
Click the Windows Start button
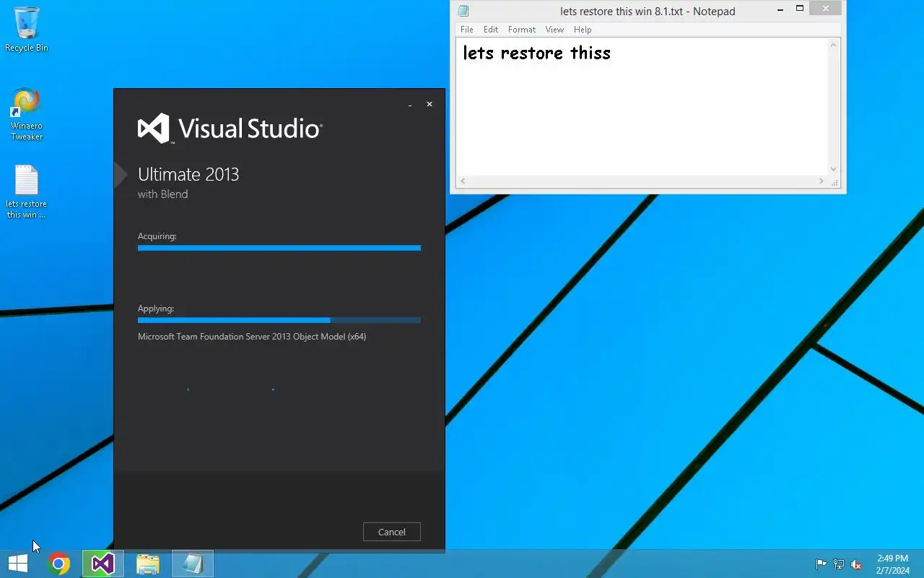pos(17,564)
